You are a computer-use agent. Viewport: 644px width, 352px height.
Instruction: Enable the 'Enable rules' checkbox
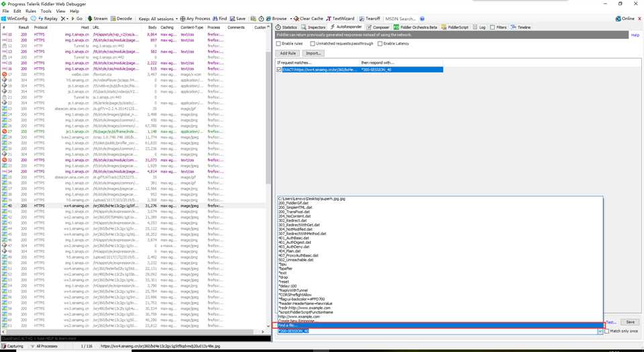(x=278, y=44)
